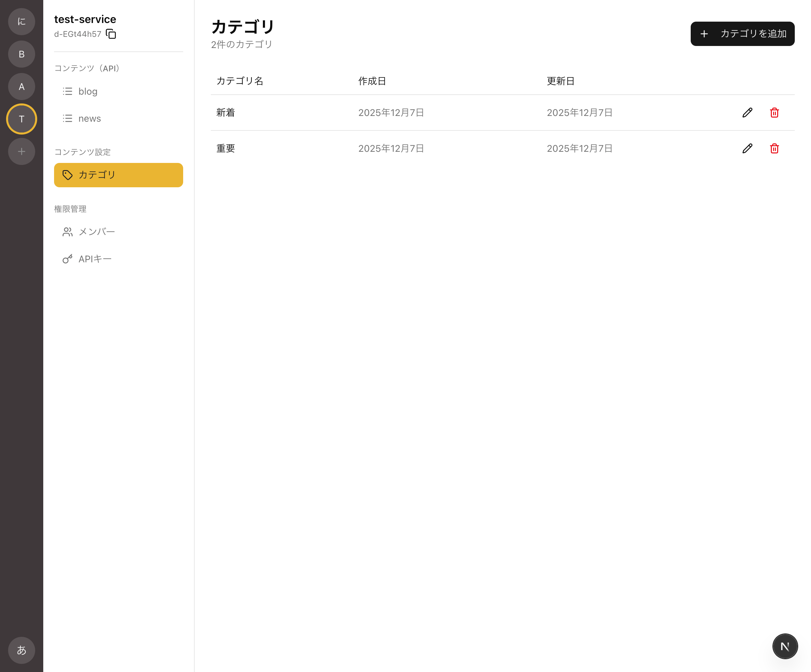Click the update date of 重要 row
The height and width of the screenshot is (672, 811).
tap(579, 148)
